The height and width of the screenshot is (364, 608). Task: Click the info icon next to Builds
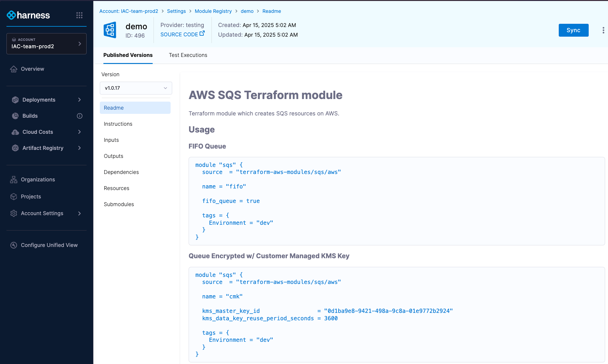[80, 116]
